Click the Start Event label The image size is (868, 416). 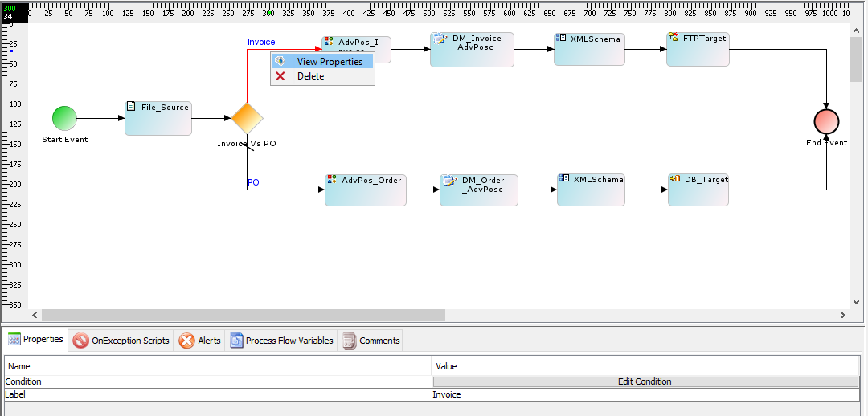coord(65,140)
